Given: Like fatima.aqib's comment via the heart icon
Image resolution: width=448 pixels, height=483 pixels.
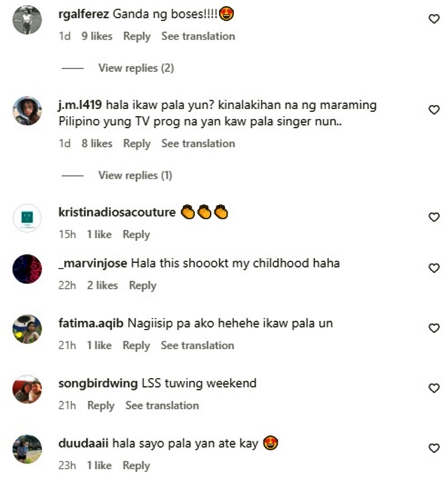Looking at the screenshot, I should 434,328.
